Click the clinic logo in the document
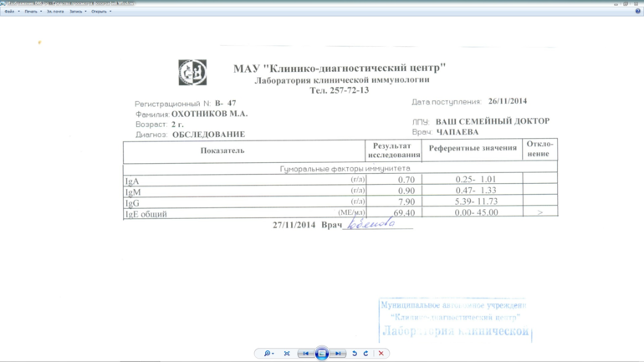Viewport: 644px width, 362px height. 192,73
